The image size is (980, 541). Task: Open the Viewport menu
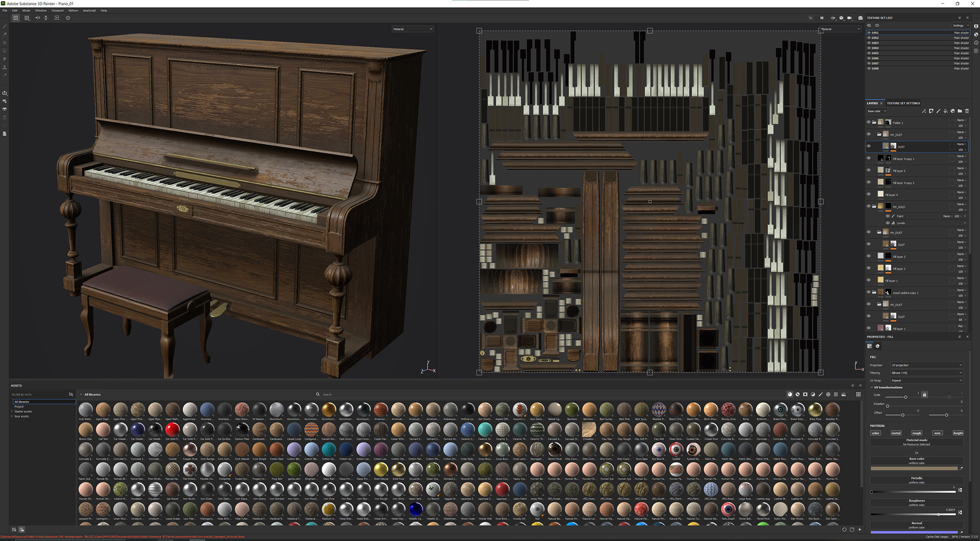point(58,10)
